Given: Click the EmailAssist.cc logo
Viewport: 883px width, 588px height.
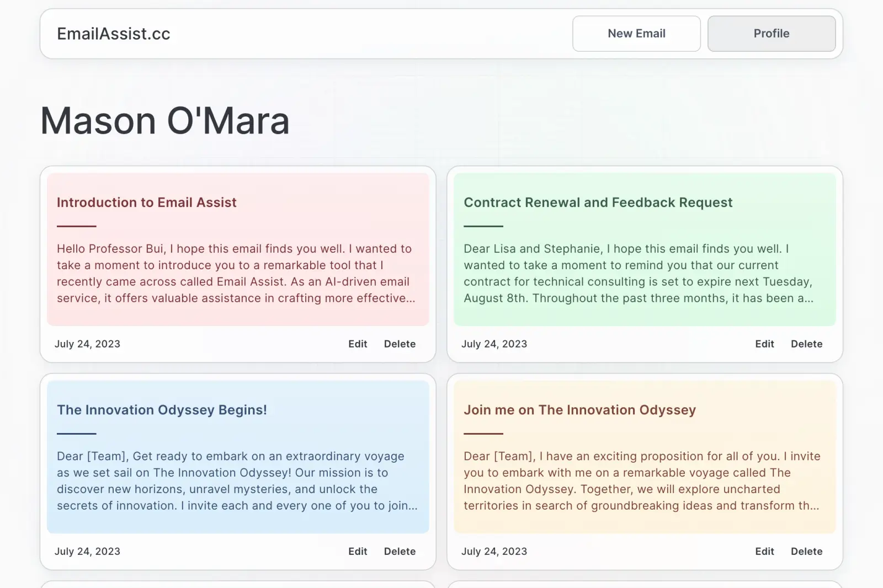Looking at the screenshot, I should point(114,34).
